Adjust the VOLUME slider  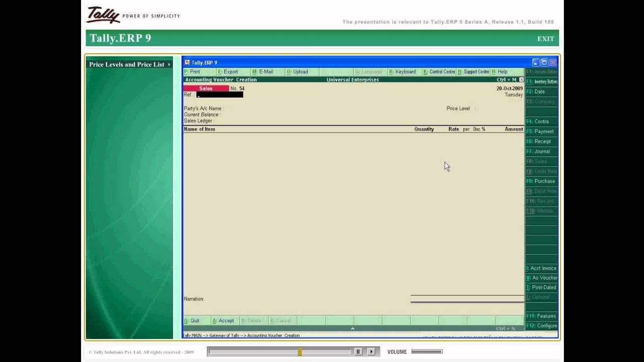tap(427, 351)
